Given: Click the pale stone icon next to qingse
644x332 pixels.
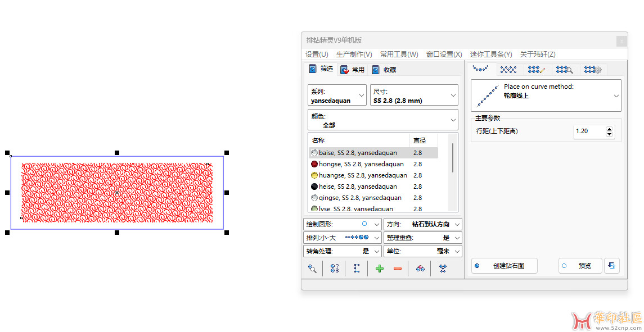Looking at the screenshot, I should (x=314, y=198).
